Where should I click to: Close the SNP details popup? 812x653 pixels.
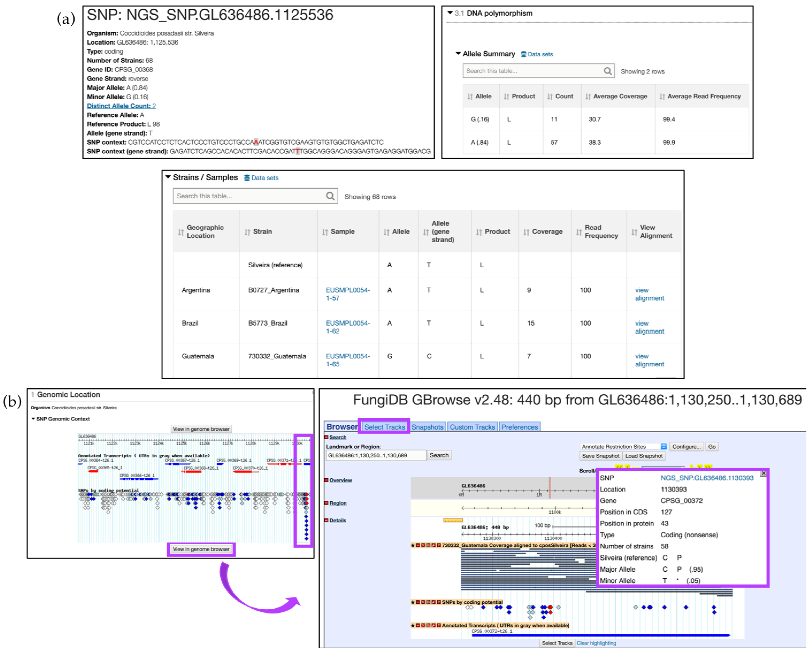(763, 474)
